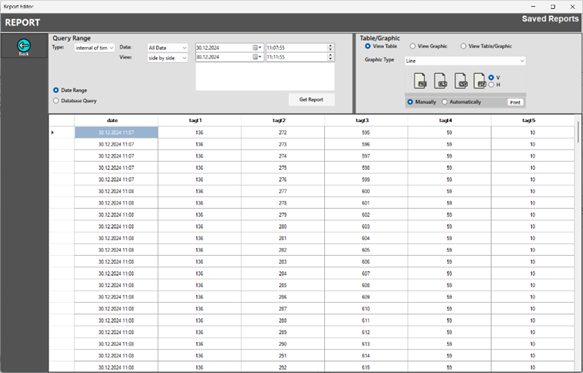Screen dimensions: 583x373
Task: Select tag2 cell with value 284
Action: (x=283, y=273)
